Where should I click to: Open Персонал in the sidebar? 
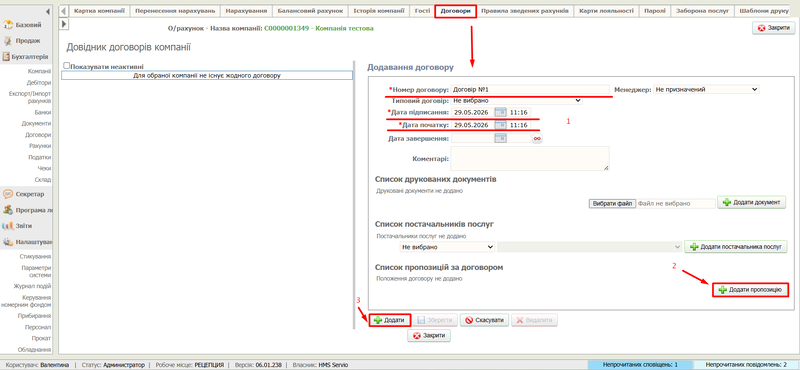(x=38, y=327)
